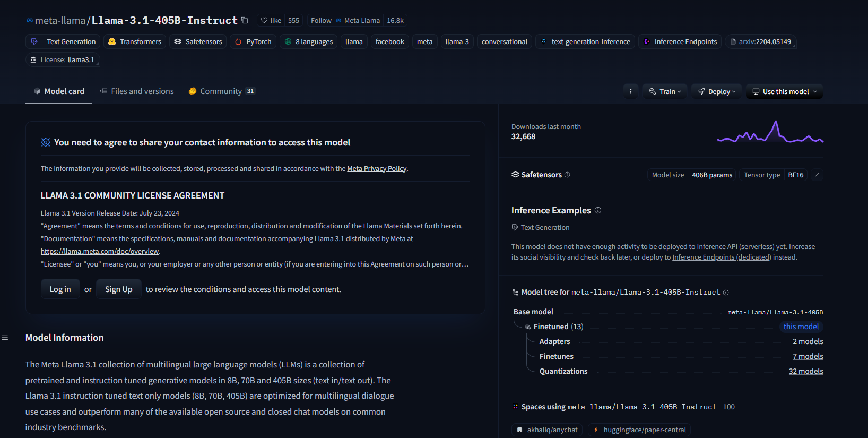Switch to the Model card tab

click(x=58, y=91)
